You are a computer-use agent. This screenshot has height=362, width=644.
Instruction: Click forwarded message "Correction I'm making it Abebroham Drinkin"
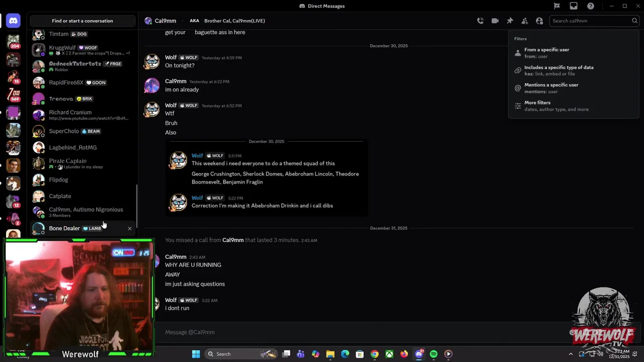(262, 206)
